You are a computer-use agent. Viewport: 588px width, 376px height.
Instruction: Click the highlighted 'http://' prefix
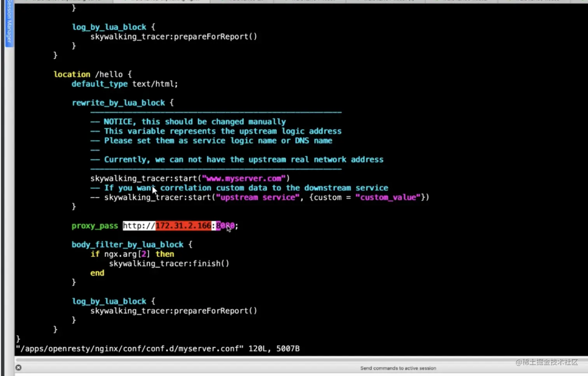(139, 226)
